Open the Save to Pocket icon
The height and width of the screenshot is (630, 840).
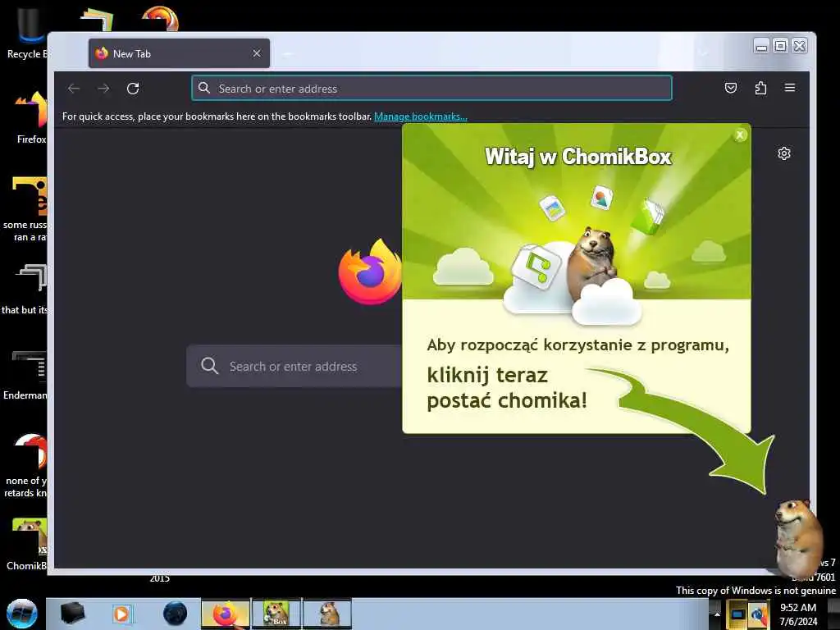coord(731,88)
